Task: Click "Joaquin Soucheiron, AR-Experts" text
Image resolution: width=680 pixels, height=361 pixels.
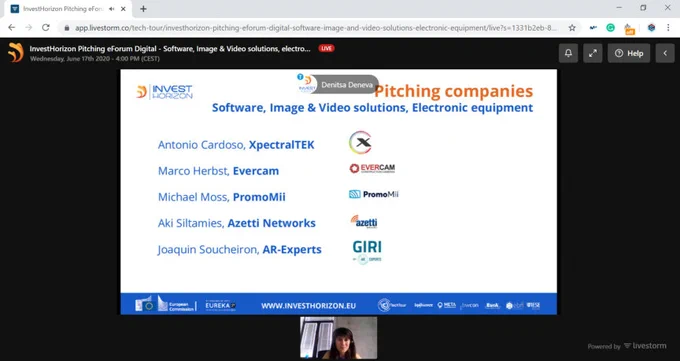Action: [x=239, y=249]
